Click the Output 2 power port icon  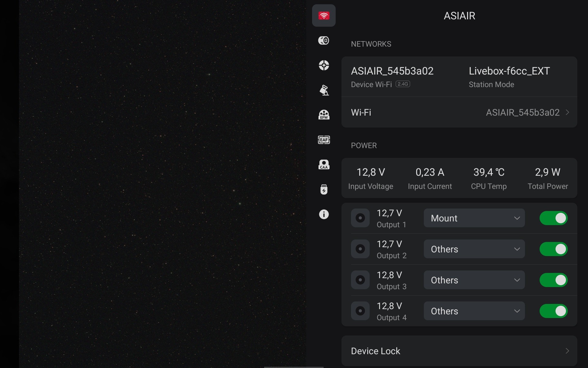coord(360,249)
